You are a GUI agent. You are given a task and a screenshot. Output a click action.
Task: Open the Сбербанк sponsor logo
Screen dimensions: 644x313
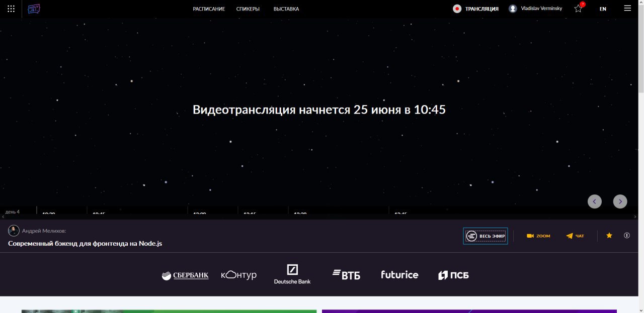(x=185, y=275)
